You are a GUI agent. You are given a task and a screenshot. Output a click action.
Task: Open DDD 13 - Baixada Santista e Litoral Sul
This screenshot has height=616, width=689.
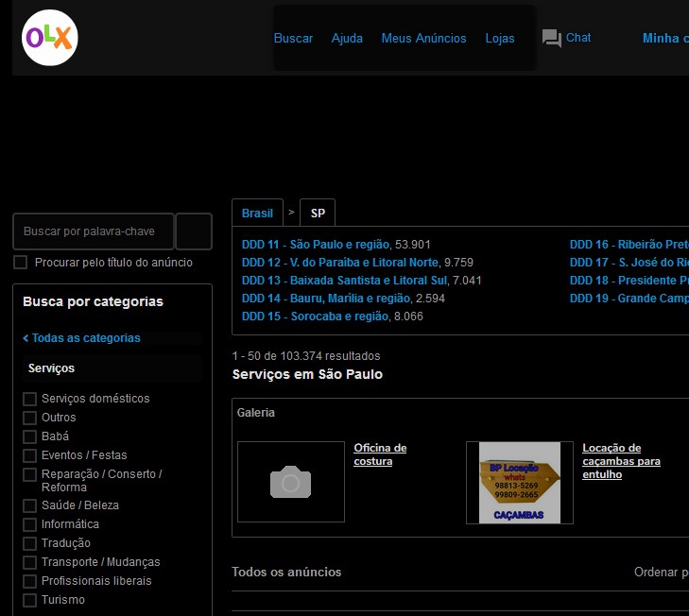[344, 281]
